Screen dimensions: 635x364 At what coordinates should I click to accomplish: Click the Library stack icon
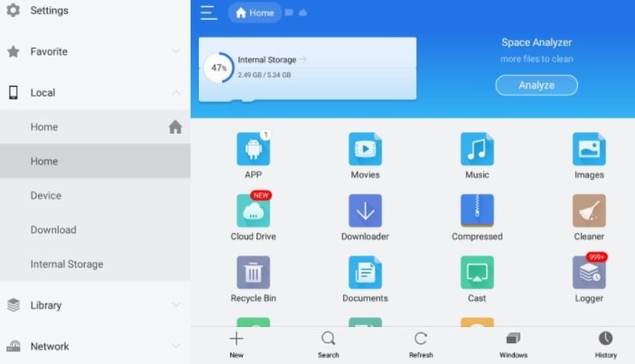(14, 305)
